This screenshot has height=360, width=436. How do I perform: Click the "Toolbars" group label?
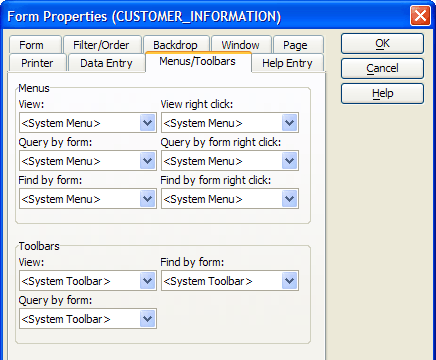39,246
